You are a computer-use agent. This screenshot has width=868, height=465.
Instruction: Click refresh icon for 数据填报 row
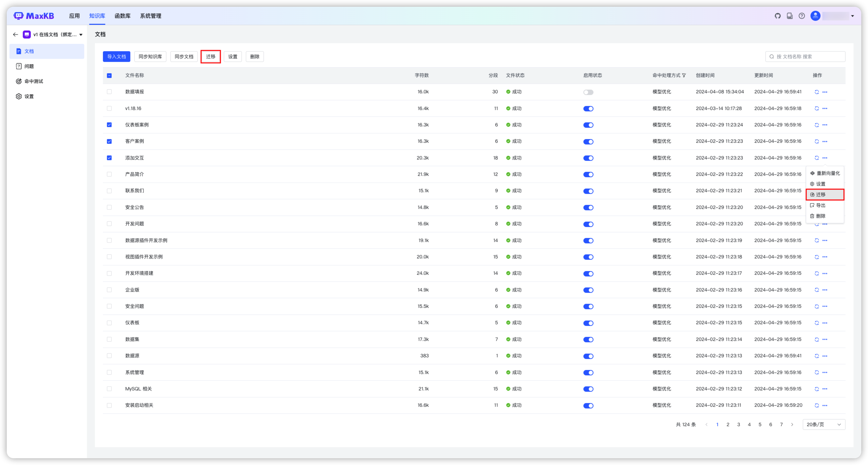click(x=817, y=92)
